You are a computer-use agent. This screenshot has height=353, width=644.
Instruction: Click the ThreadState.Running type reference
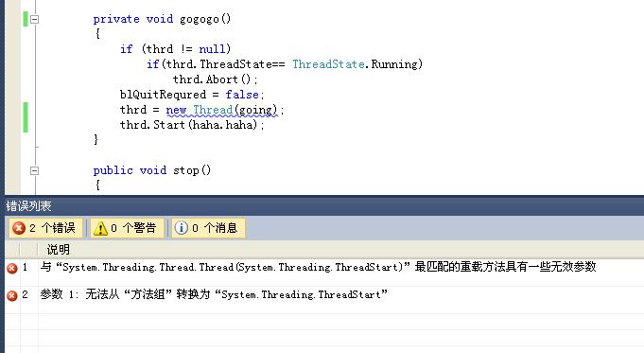pyautogui.click(x=357, y=64)
